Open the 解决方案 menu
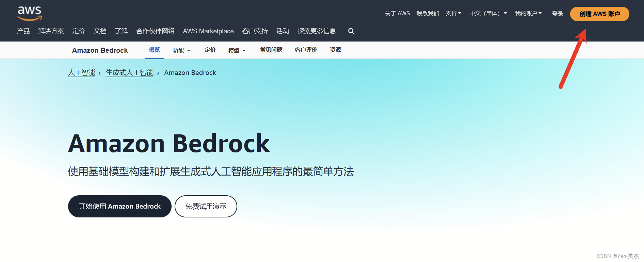Image resolution: width=644 pixels, height=262 pixels. [x=51, y=31]
